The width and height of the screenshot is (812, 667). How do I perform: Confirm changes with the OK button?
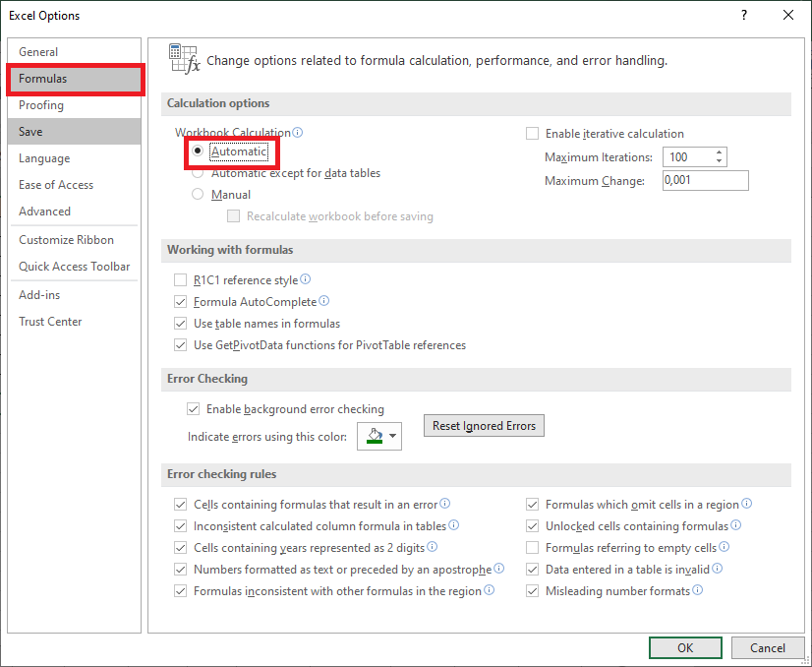(x=685, y=647)
